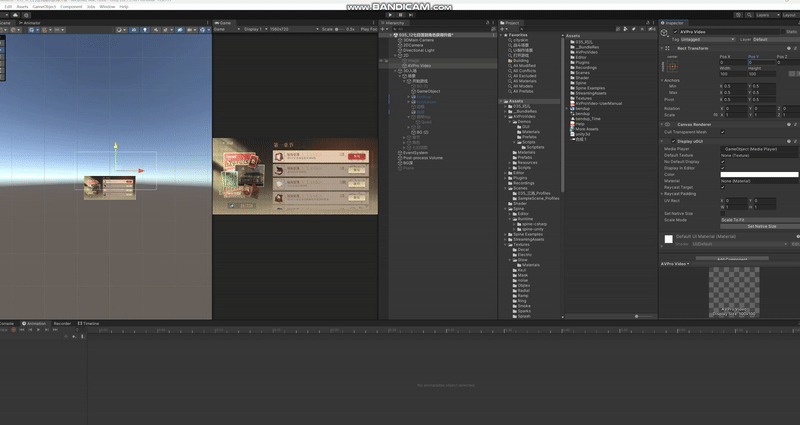Image resolution: width=800 pixels, height=425 pixels.
Task: Collapse the Favorites section in Project
Action: point(502,35)
